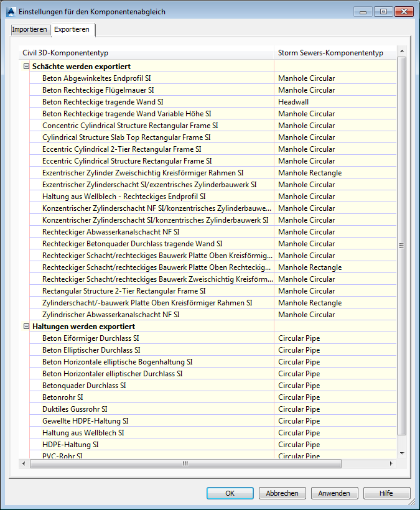Click the vertical scrollbar down arrow

[402, 453]
